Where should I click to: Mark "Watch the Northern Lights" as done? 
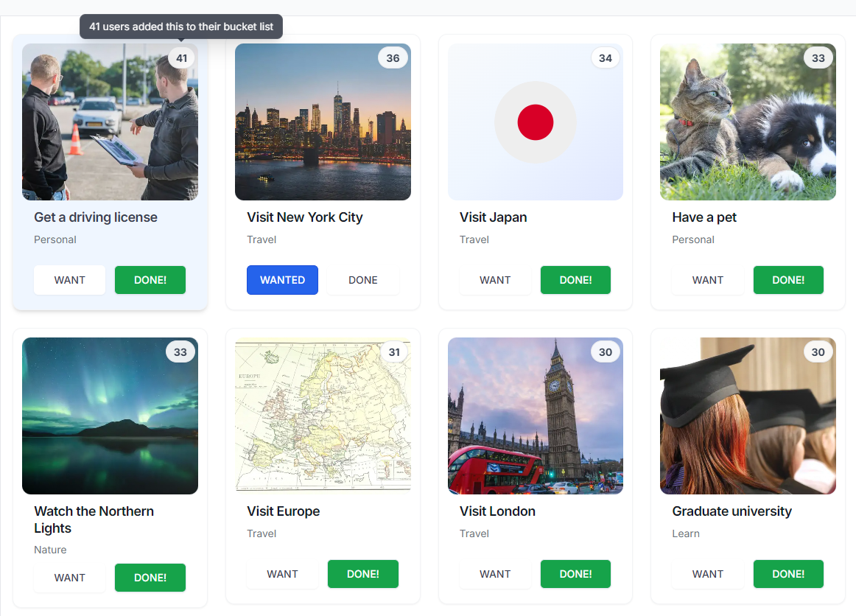tap(150, 578)
